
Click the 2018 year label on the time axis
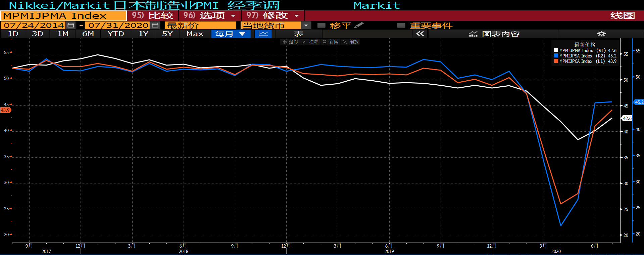coord(184,251)
